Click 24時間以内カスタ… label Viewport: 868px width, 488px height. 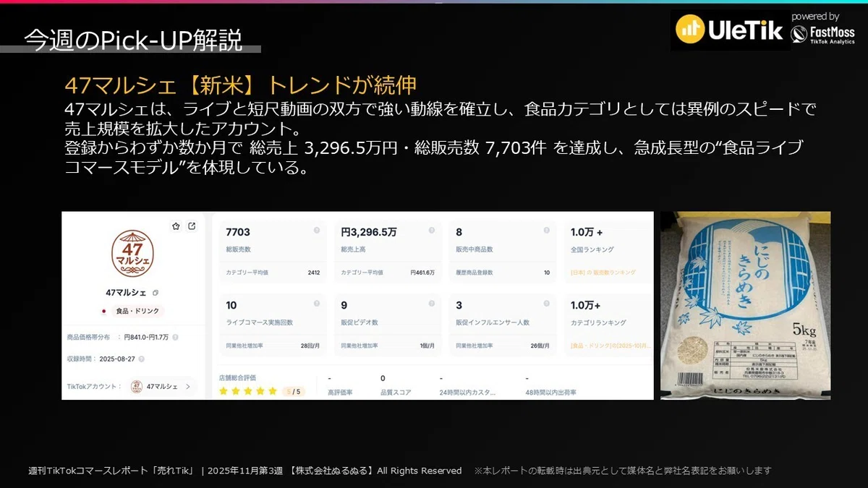(467, 393)
